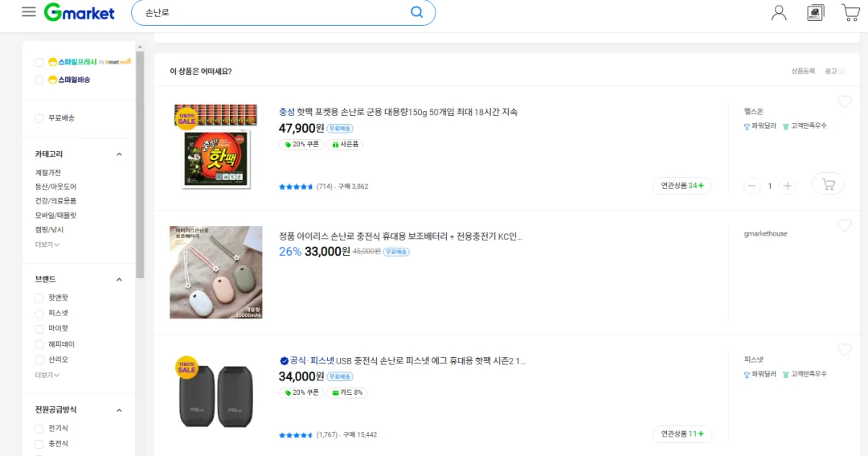This screenshot has width=868, height=456.
Task: Open the user account icon
Action: (779, 13)
